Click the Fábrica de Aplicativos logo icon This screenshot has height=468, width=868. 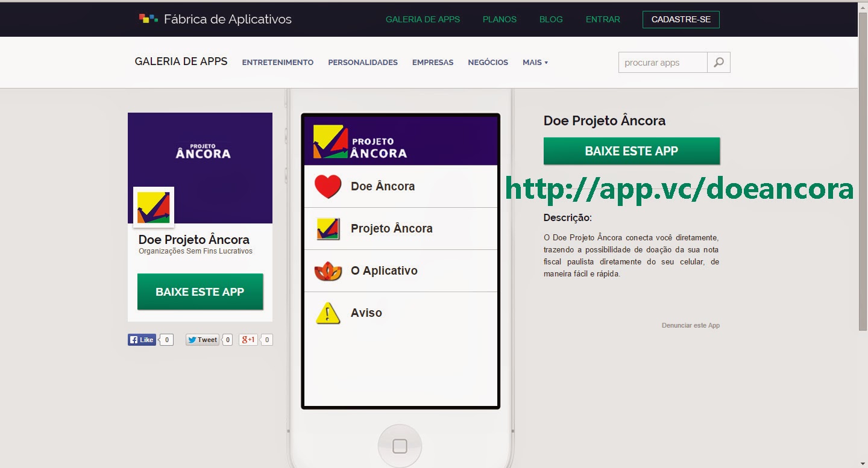point(148,18)
